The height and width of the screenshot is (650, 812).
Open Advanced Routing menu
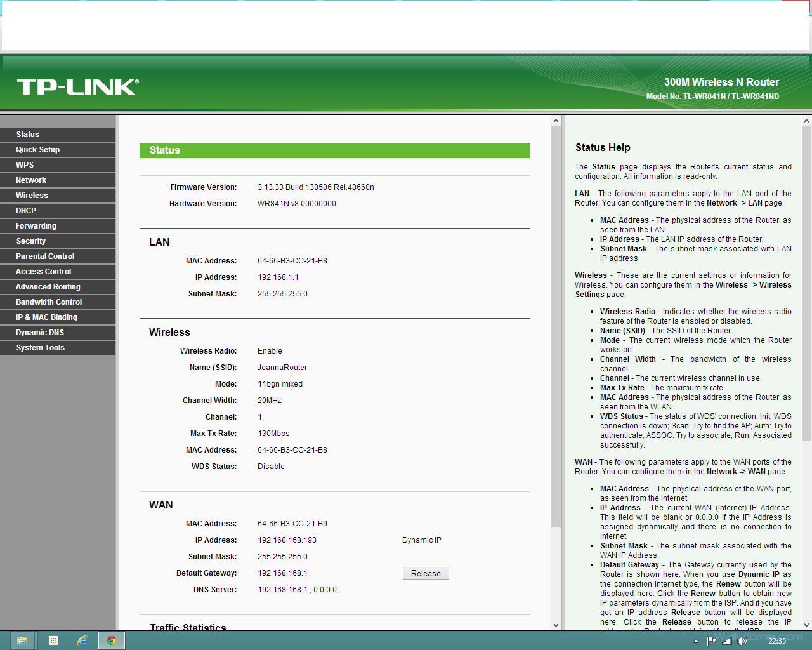pos(58,287)
